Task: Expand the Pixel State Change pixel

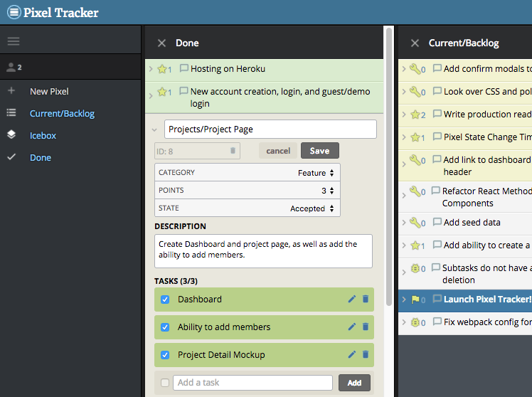Action: coord(404,137)
